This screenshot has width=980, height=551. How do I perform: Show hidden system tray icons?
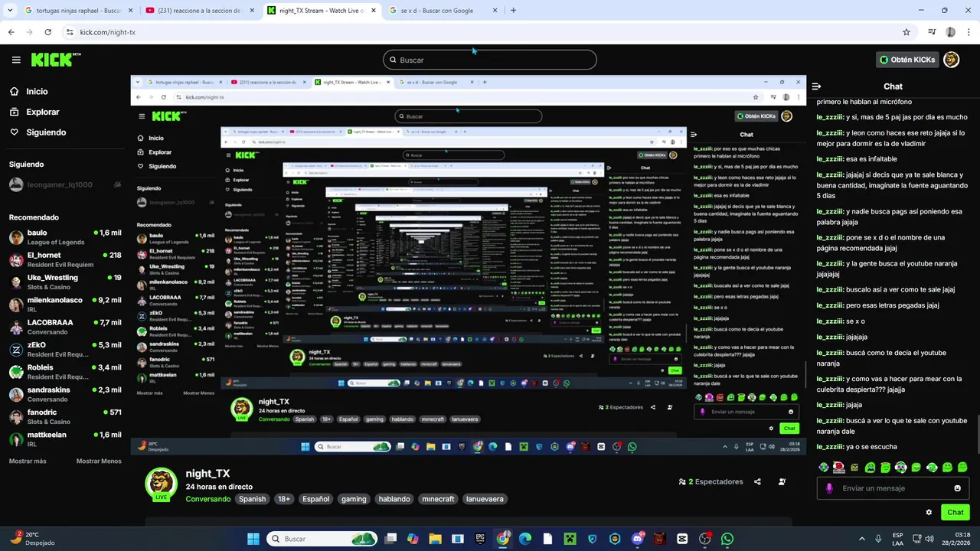(x=861, y=539)
